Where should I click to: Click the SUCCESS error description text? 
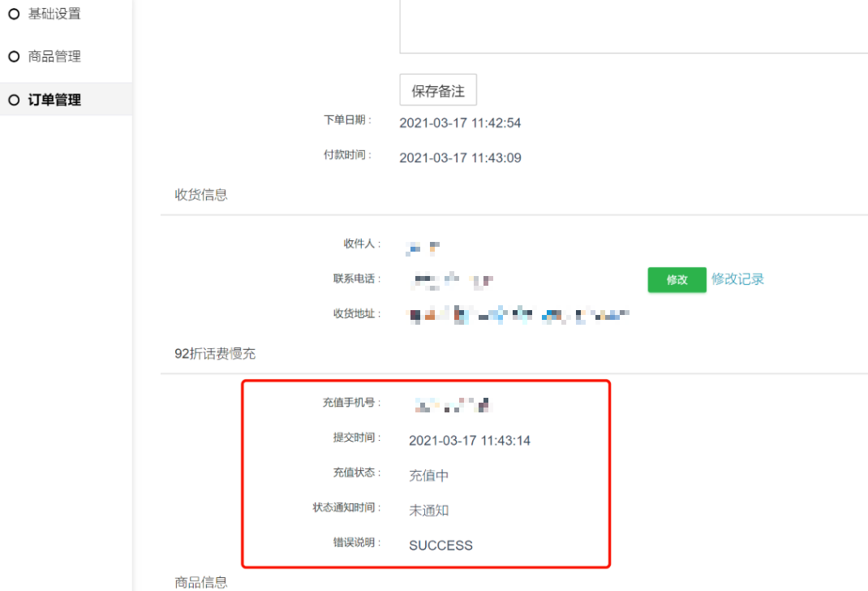[440, 546]
